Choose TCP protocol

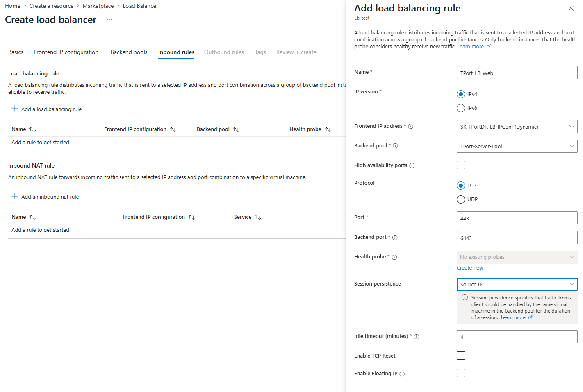tap(461, 186)
